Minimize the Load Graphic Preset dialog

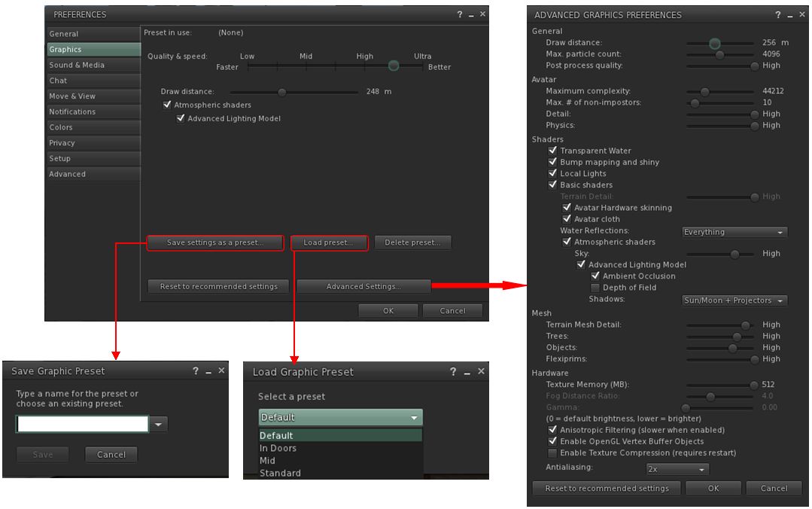tap(467, 373)
